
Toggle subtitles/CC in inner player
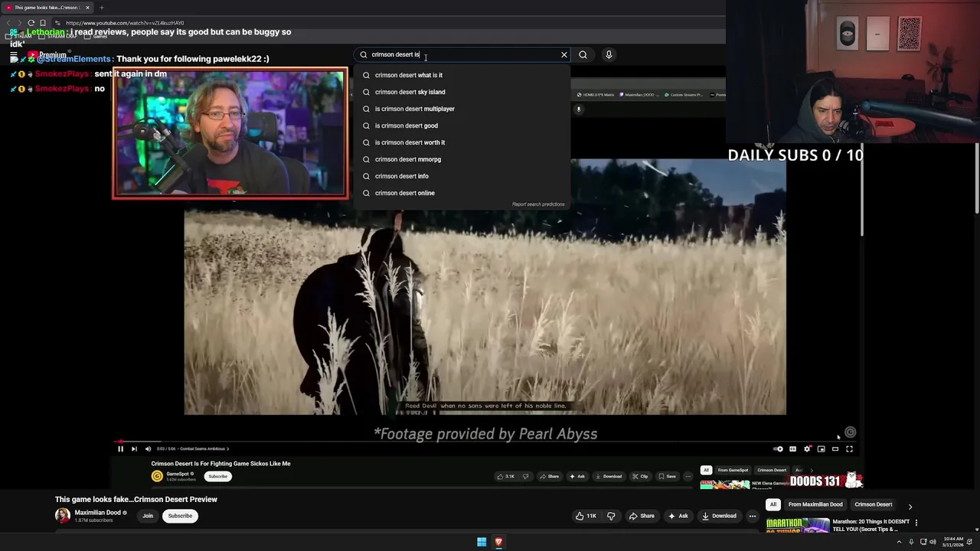coord(792,449)
